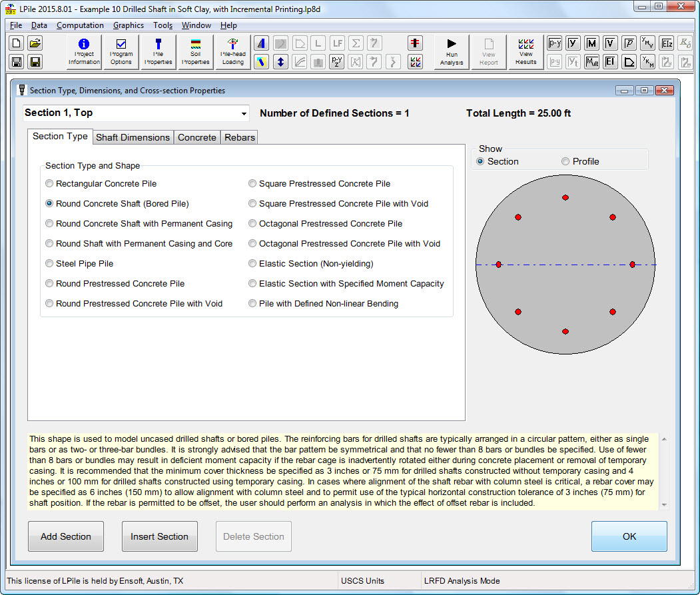Switch the Show view to Profile
The height and width of the screenshot is (595, 700).
coord(565,161)
